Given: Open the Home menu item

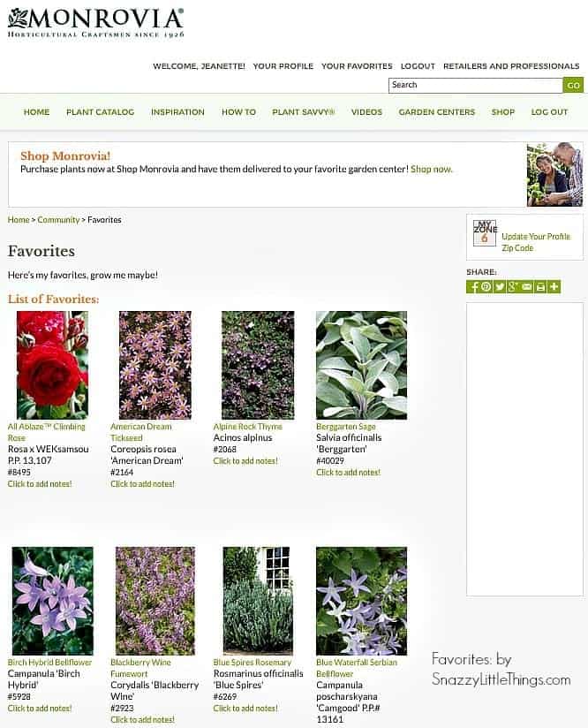Looking at the screenshot, I should [37, 112].
